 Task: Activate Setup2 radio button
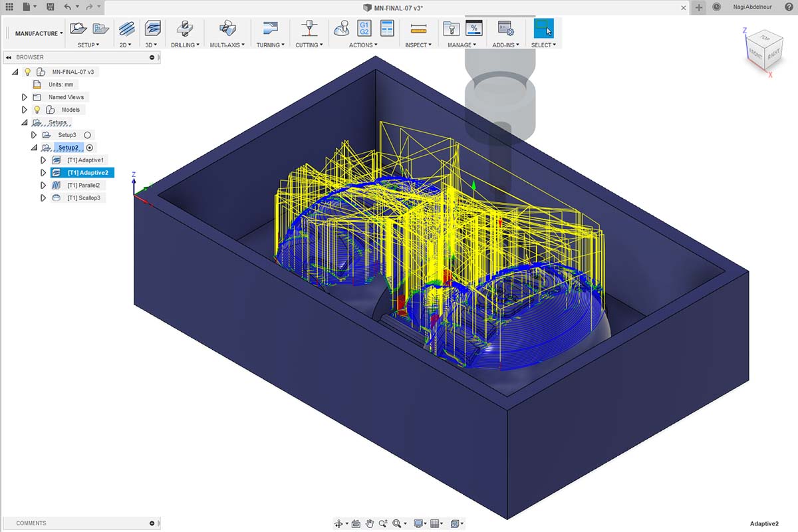pos(90,148)
